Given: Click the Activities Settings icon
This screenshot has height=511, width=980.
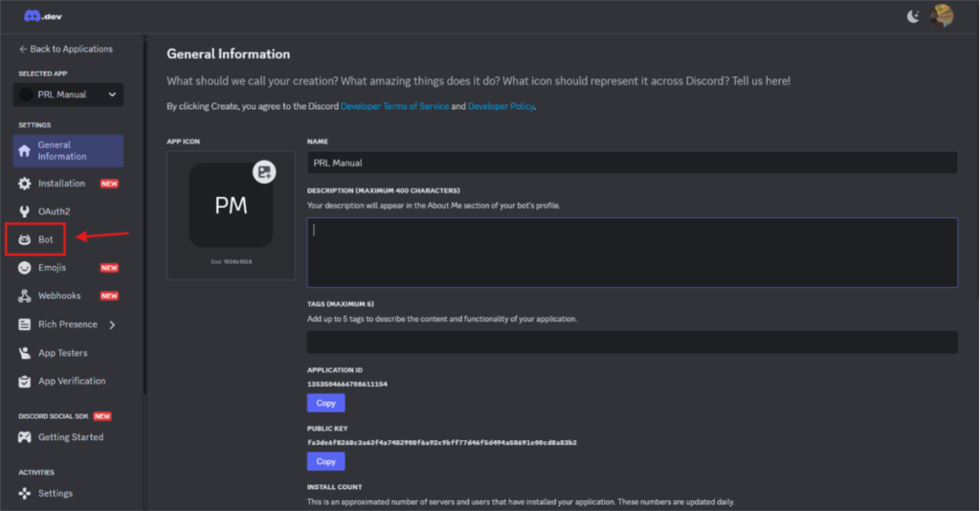Looking at the screenshot, I should click(24, 494).
